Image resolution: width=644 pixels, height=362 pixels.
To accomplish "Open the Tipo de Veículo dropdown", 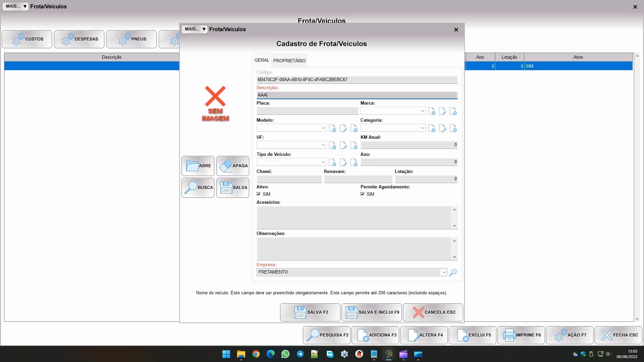I will click(x=323, y=162).
